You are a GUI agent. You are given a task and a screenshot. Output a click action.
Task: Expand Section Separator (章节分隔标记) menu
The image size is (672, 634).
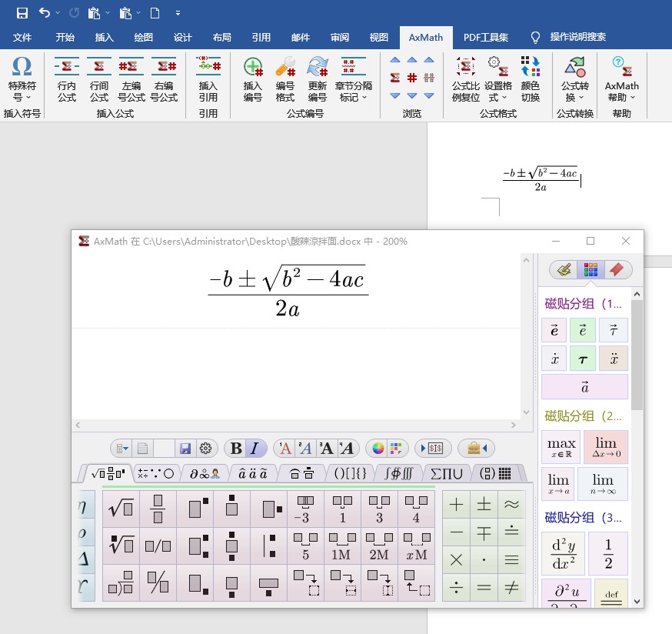point(354,80)
